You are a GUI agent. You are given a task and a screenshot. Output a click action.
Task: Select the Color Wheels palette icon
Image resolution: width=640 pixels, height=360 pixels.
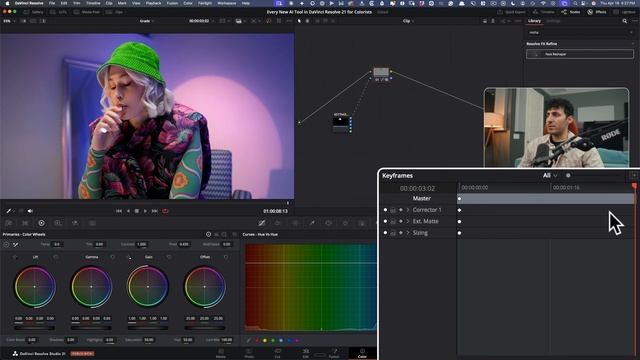[x=41, y=223]
